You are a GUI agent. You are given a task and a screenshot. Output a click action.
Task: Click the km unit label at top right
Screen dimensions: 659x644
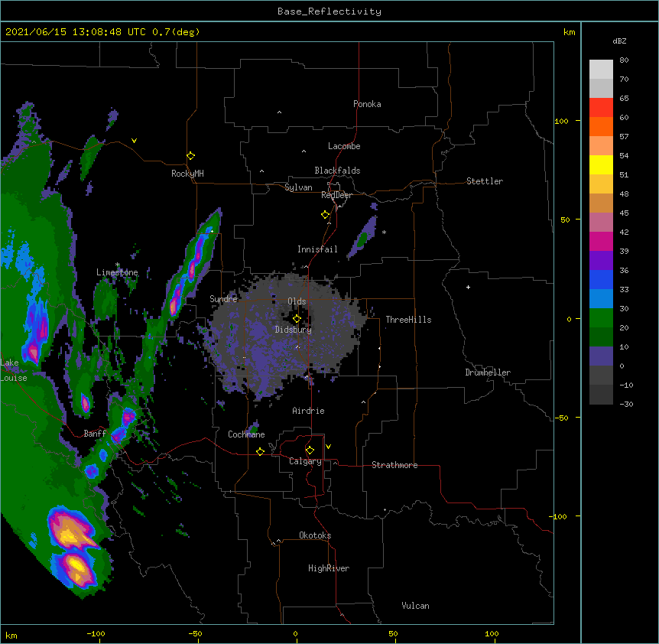click(569, 32)
